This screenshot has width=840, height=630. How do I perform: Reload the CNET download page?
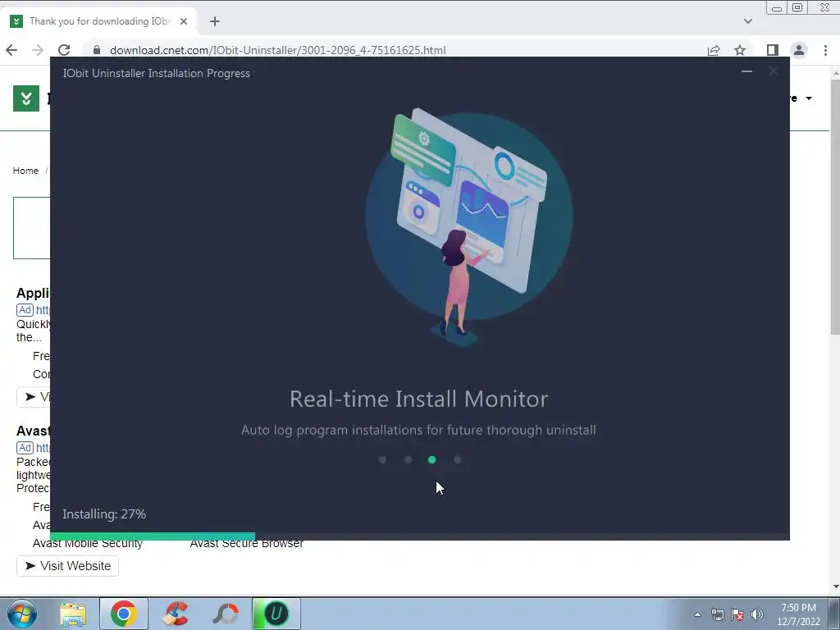(64, 50)
